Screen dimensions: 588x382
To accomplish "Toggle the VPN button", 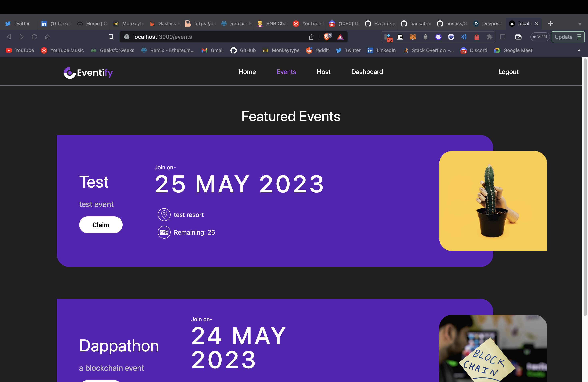I will (x=540, y=37).
